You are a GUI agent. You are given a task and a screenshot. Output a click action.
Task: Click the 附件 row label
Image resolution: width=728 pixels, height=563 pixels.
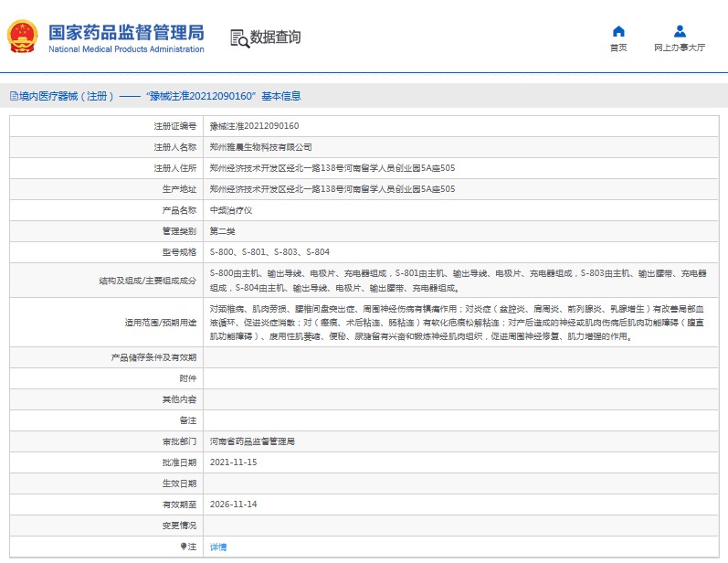[x=188, y=378]
